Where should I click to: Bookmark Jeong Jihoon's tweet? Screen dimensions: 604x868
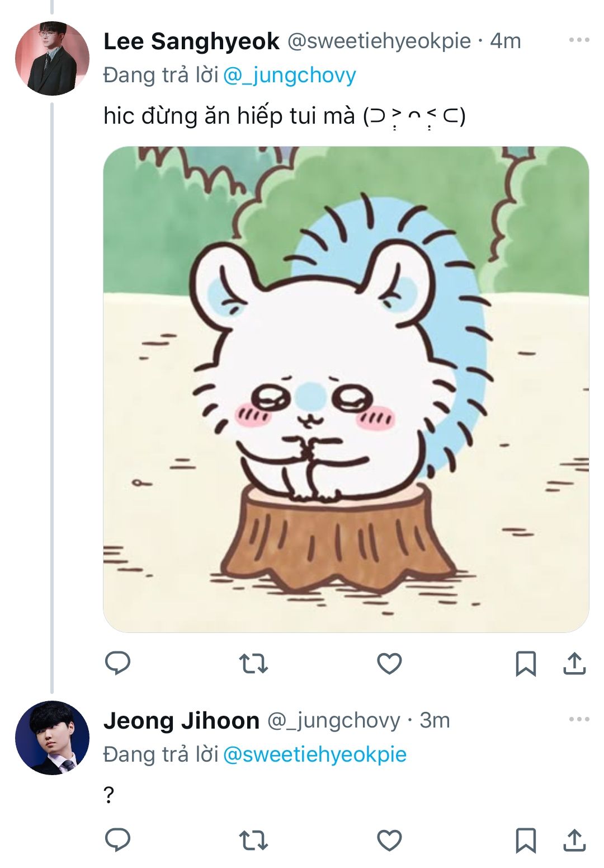pyautogui.click(x=525, y=841)
